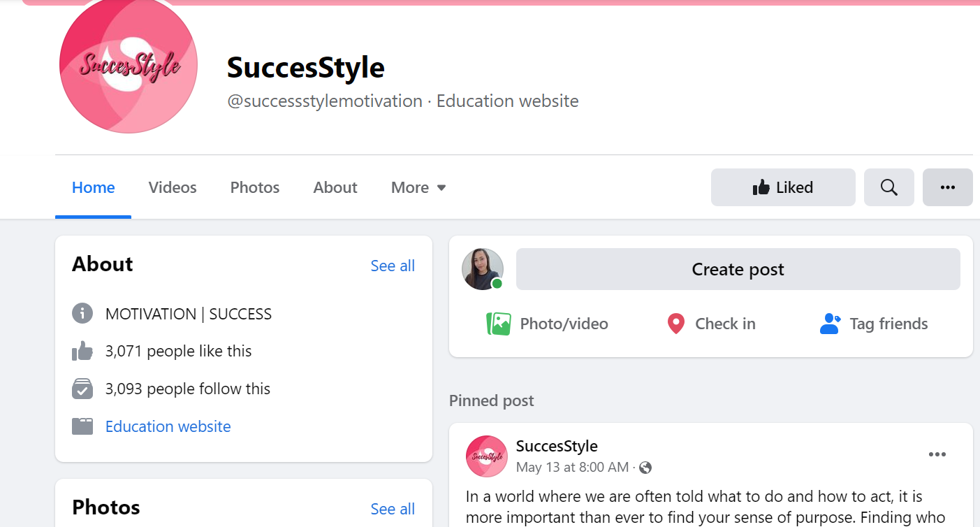The image size is (980, 527).
Task: Click See all in Photos section
Action: pyautogui.click(x=393, y=509)
